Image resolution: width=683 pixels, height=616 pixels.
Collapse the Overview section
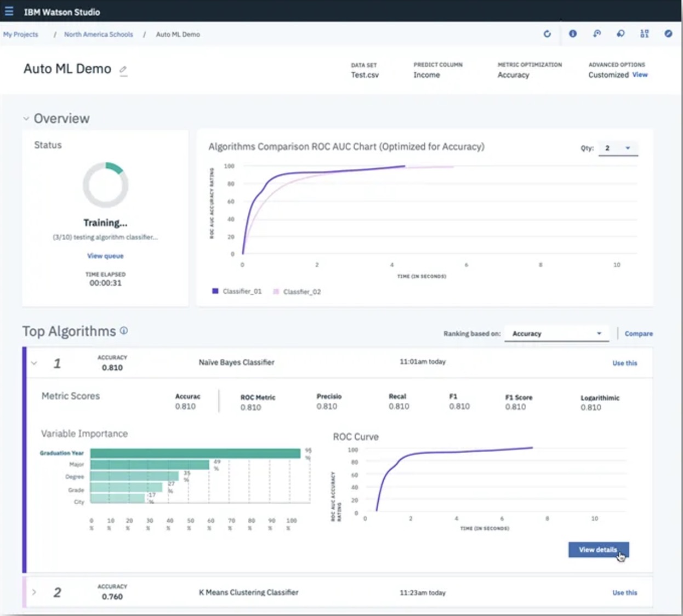point(26,118)
